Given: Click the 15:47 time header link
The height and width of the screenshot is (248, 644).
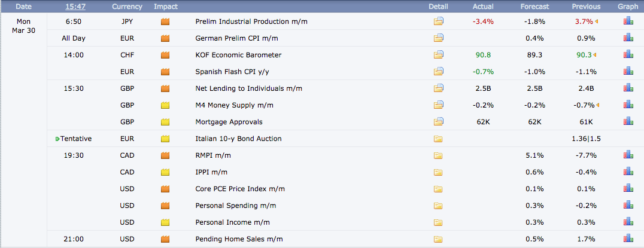Looking at the screenshot, I should point(75,7).
